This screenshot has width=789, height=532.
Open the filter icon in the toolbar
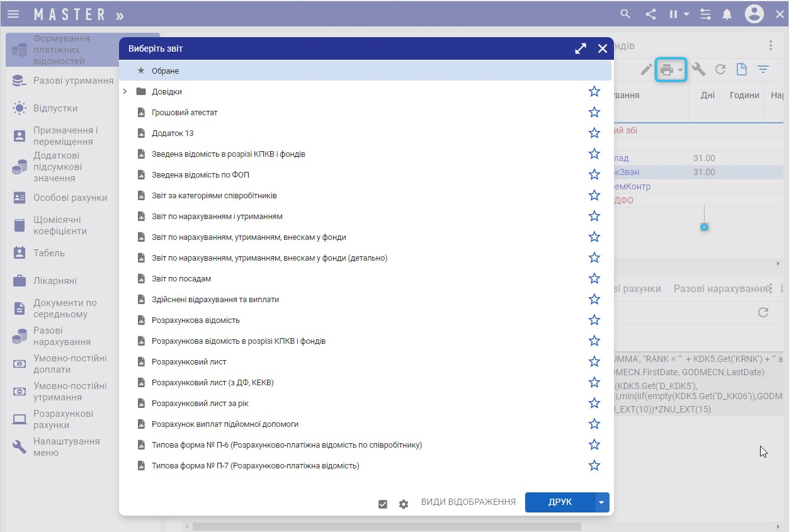[x=763, y=70]
